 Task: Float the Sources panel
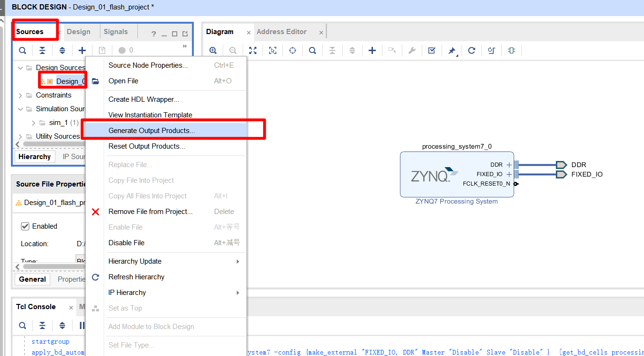[185, 34]
